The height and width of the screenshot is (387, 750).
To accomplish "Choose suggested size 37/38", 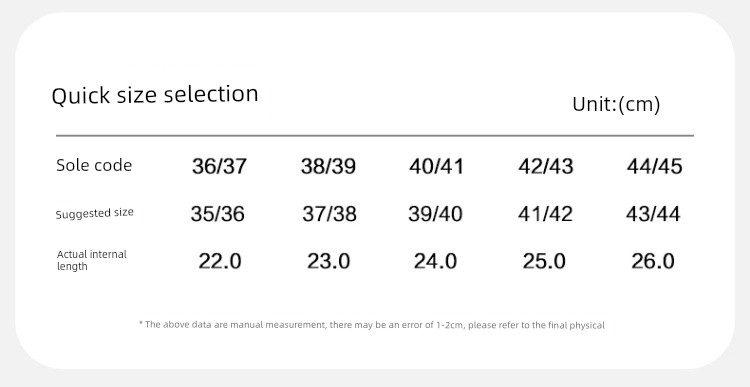I will [330, 214].
